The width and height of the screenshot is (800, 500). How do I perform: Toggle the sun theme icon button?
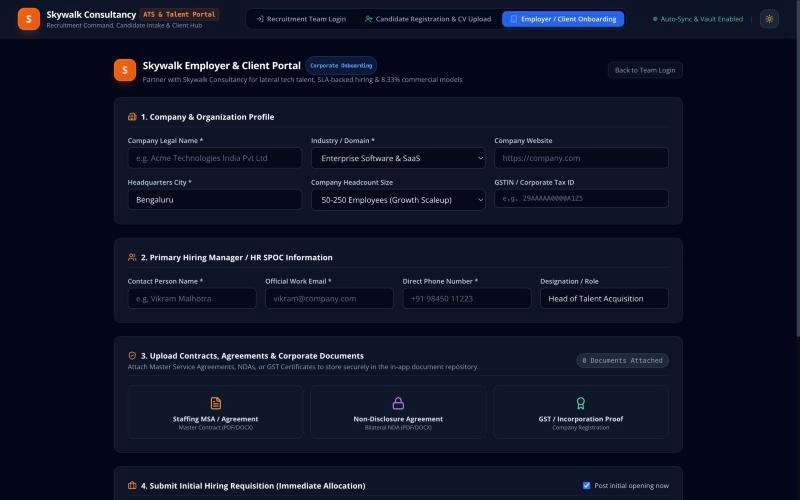tap(769, 19)
